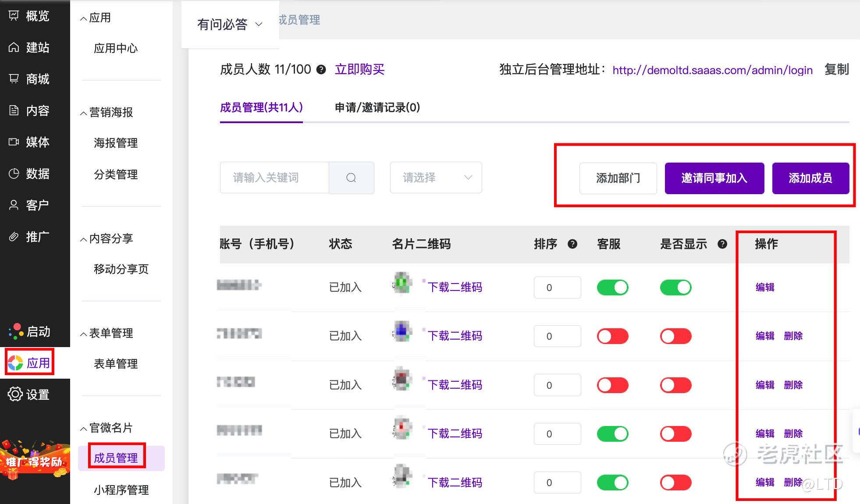Click the 立即购买 link
This screenshot has height=504, width=860.
click(359, 69)
